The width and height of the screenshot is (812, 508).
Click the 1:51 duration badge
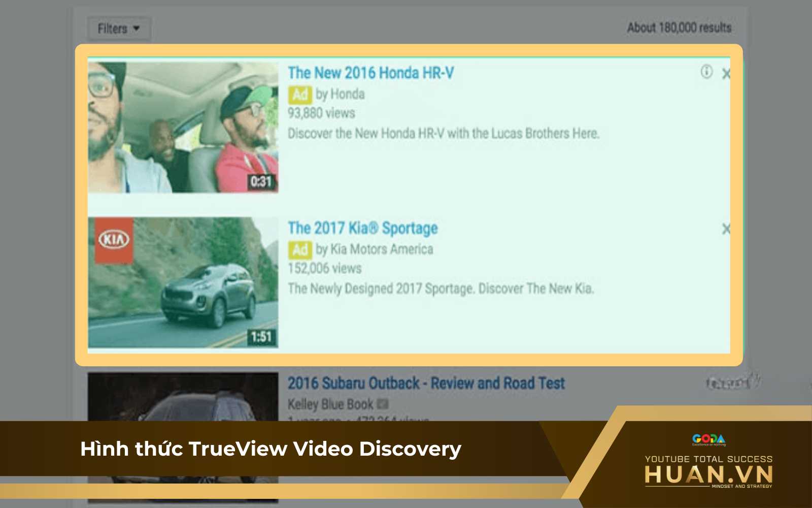261,337
